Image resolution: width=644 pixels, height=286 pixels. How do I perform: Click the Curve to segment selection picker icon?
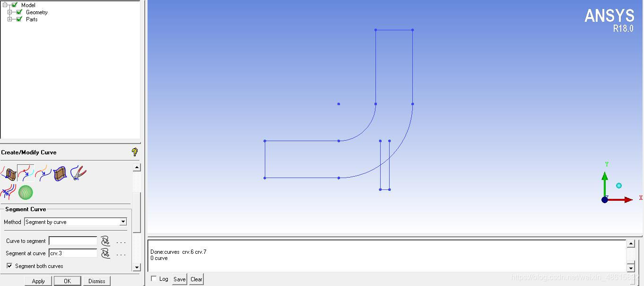[105, 241]
